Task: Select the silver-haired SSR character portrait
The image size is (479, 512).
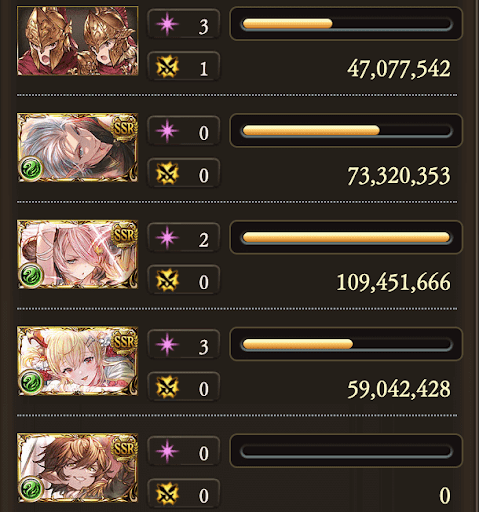Action: pyautogui.click(x=77, y=147)
